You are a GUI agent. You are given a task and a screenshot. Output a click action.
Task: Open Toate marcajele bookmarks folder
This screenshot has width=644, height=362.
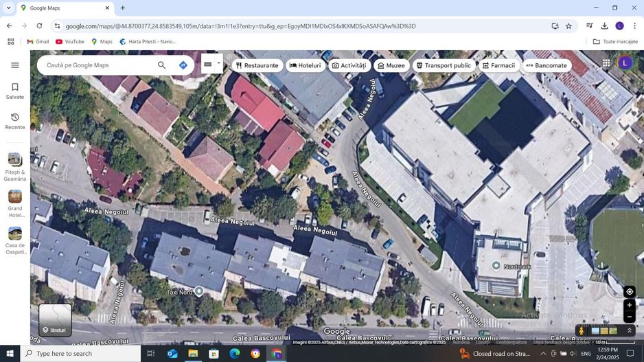point(615,41)
